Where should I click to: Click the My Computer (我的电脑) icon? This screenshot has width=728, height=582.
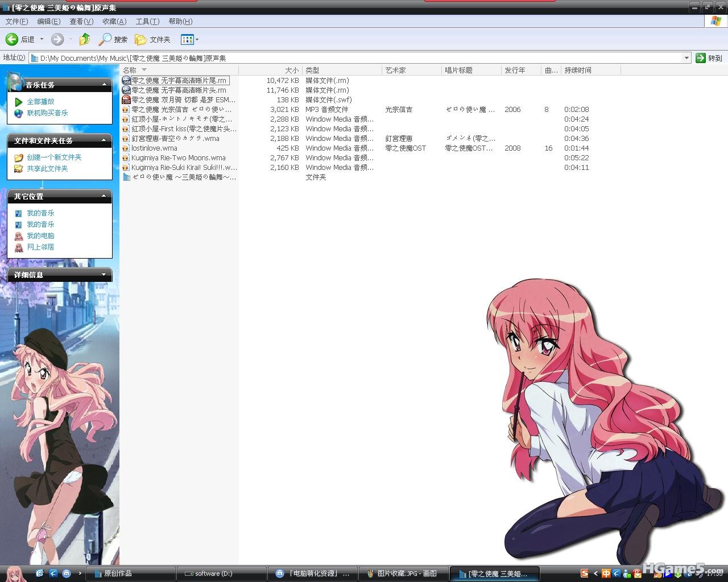[x=18, y=236]
